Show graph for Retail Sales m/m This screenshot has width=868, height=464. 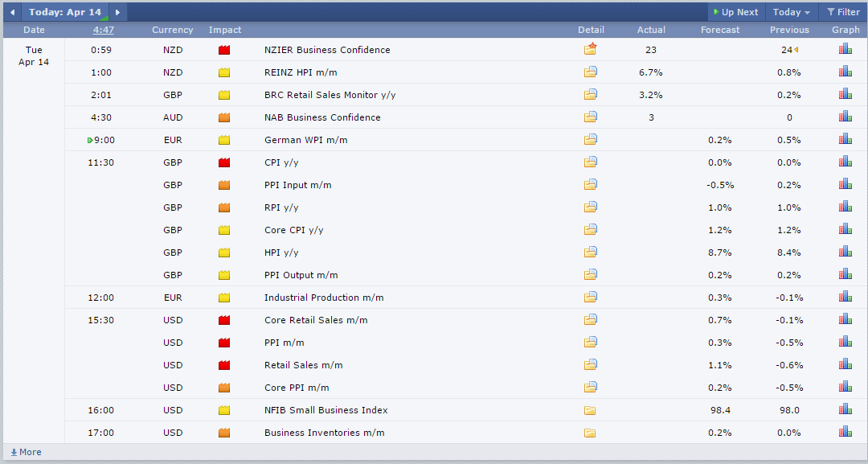click(845, 364)
